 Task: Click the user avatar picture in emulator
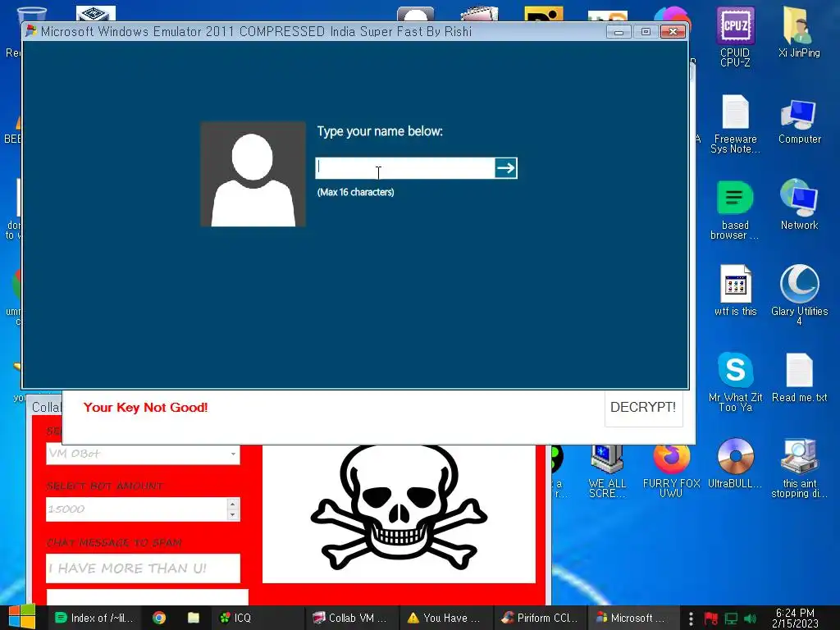click(x=253, y=174)
